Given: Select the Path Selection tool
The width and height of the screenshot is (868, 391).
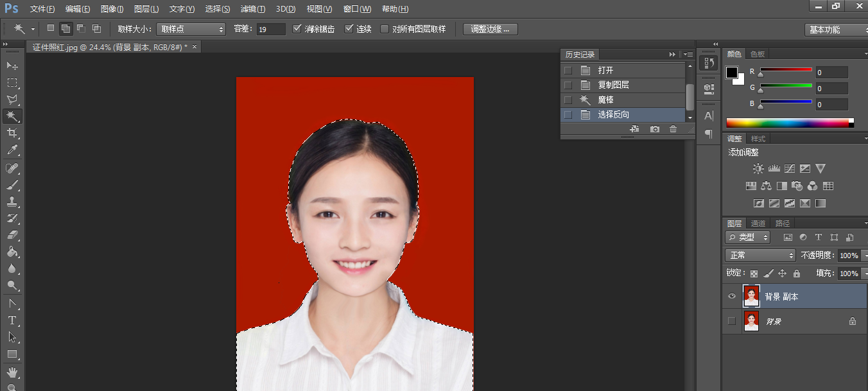Looking at the screenshot, I should [x=12, y=336].
